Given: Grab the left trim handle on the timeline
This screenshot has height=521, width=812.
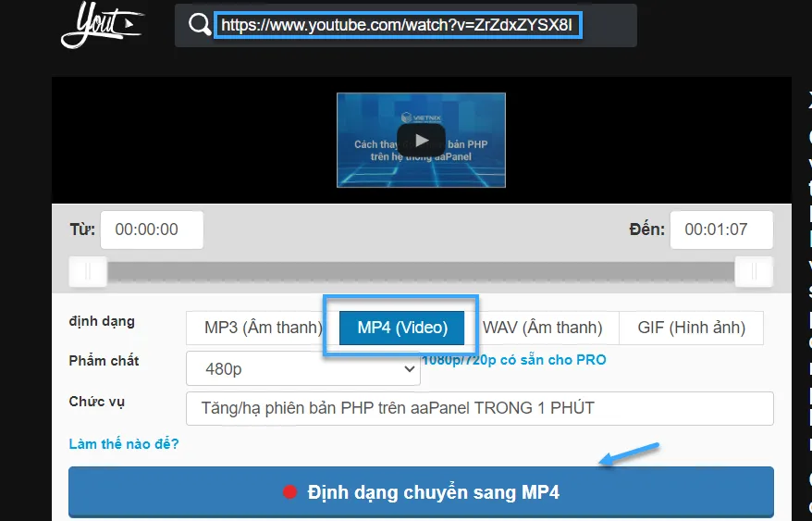Looking at the screenshot, I should pyautogui.click(x=88, y=272).
